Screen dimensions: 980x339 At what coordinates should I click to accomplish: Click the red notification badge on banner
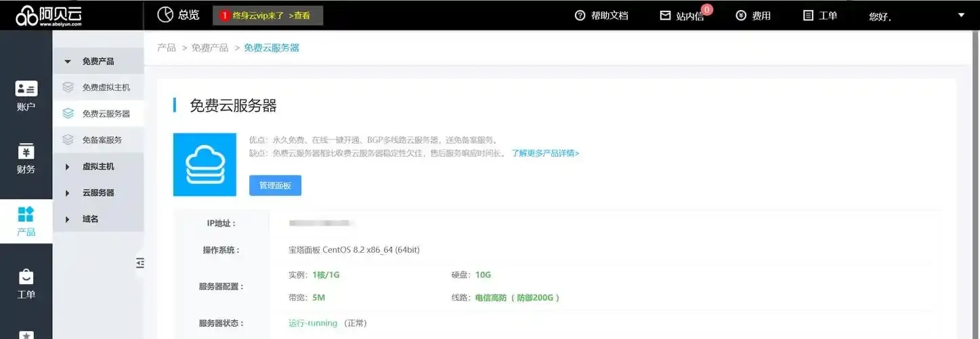pyautogui.click(x=225, y=16)
